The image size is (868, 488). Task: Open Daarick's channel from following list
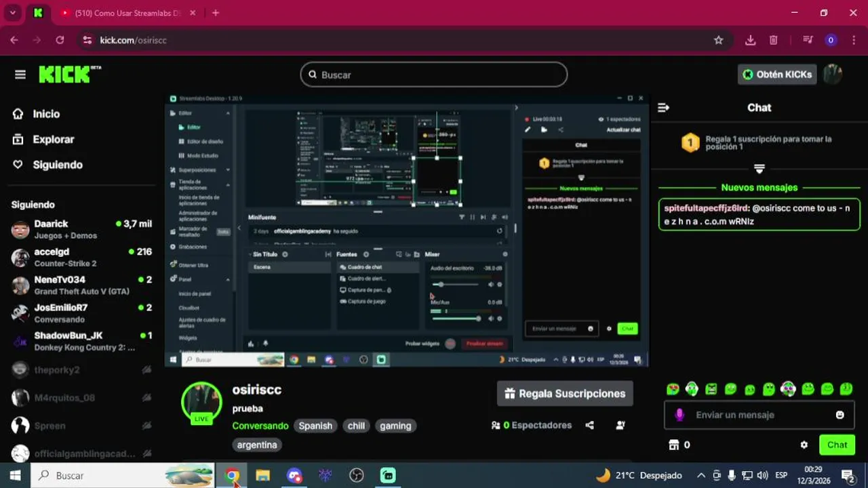81,229
